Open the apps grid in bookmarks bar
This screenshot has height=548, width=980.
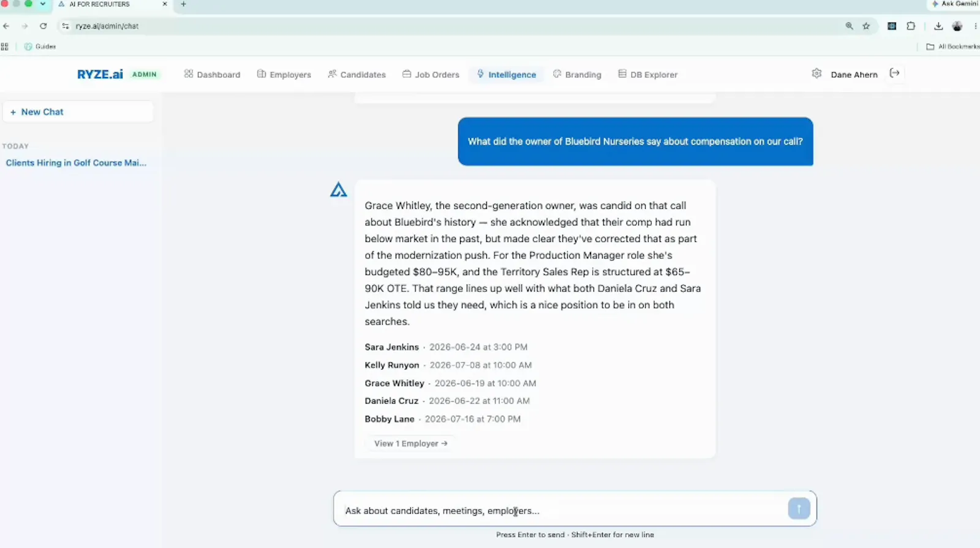pos(5,47)
